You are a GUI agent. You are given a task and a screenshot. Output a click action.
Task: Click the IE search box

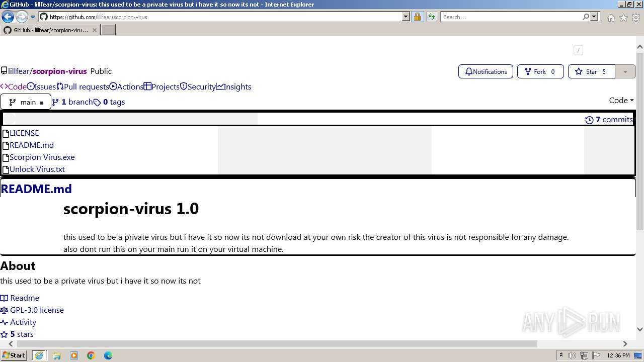[x=511, y=17]
